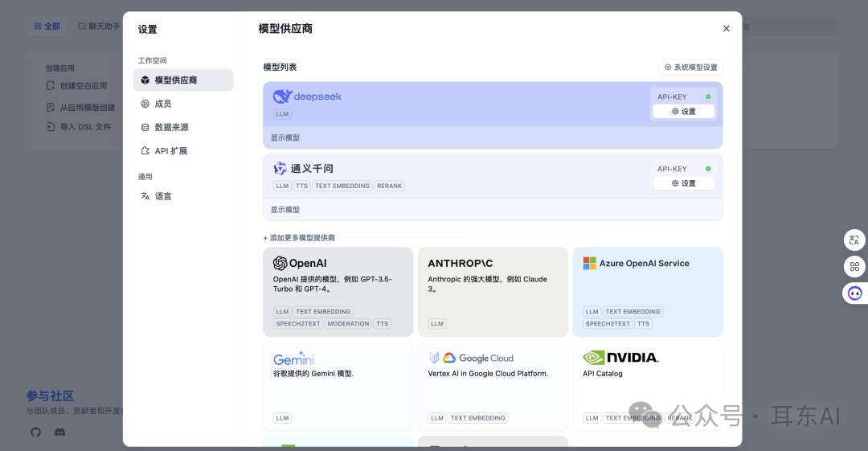Click the NVIDIA eye logo

(x=593, y=358)
